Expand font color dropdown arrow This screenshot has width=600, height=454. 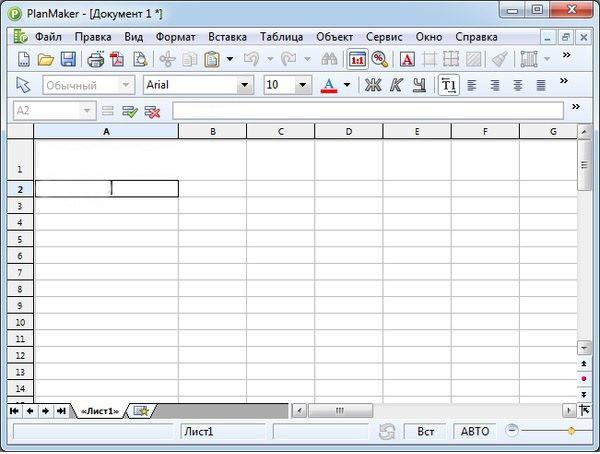tap(347, 85)
